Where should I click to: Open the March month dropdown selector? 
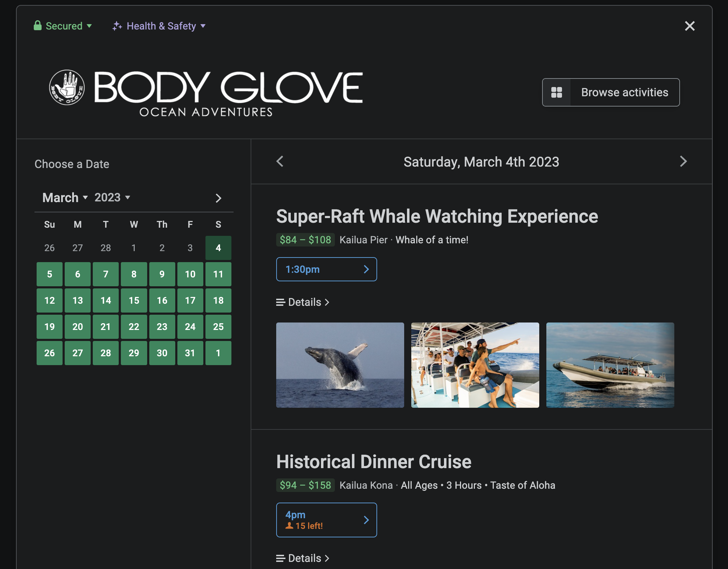coord(64,197)
